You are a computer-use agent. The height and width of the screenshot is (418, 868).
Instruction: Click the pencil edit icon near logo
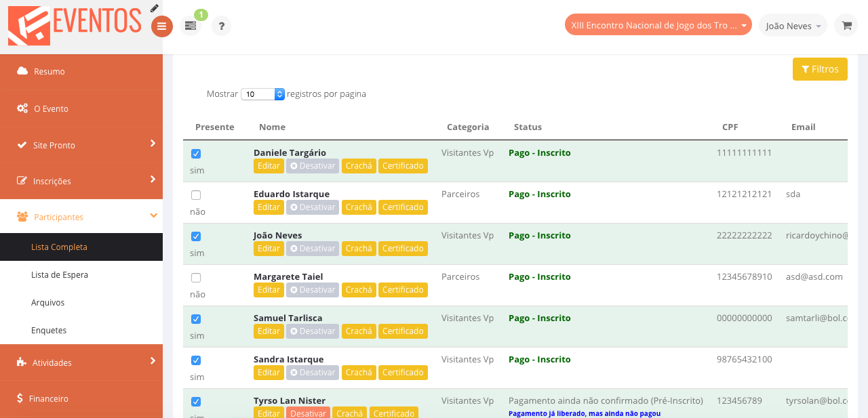click(155, 8)
